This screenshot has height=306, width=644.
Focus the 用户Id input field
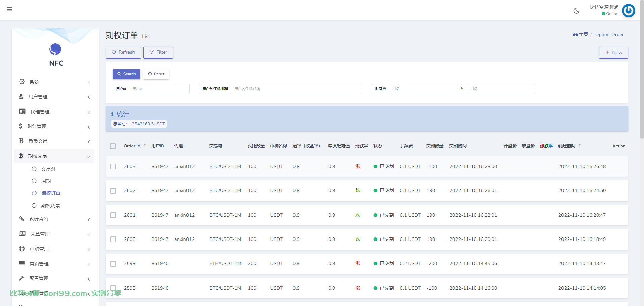[159, 89]
